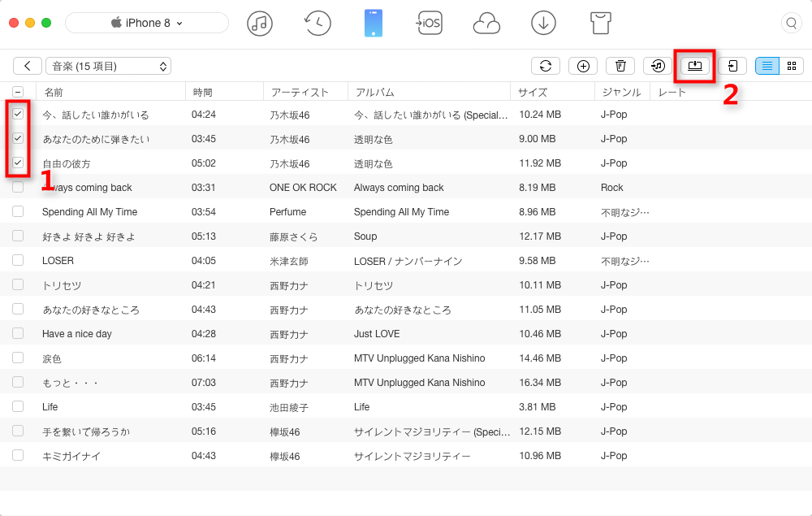Image resolution: width=812 pixels, height=516 pixels.
Task: Click artist 米津玄師 in LOSER row
Action: coord(289,261)
